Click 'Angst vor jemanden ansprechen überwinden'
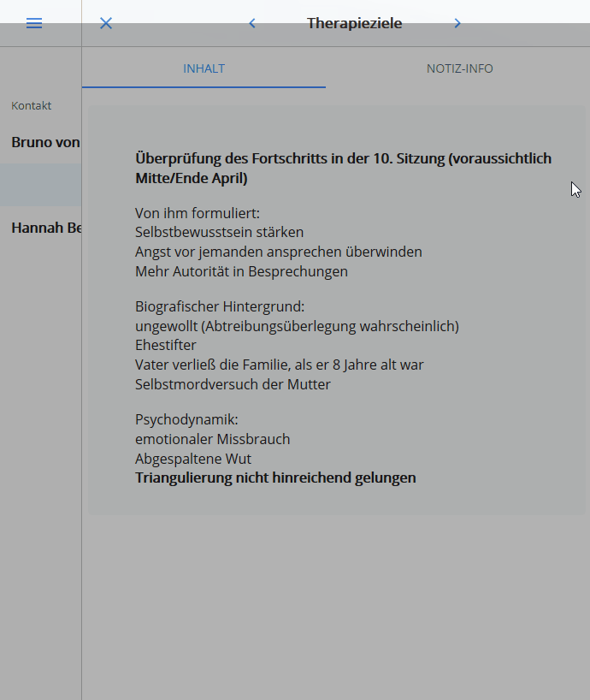 pos(279,252)
